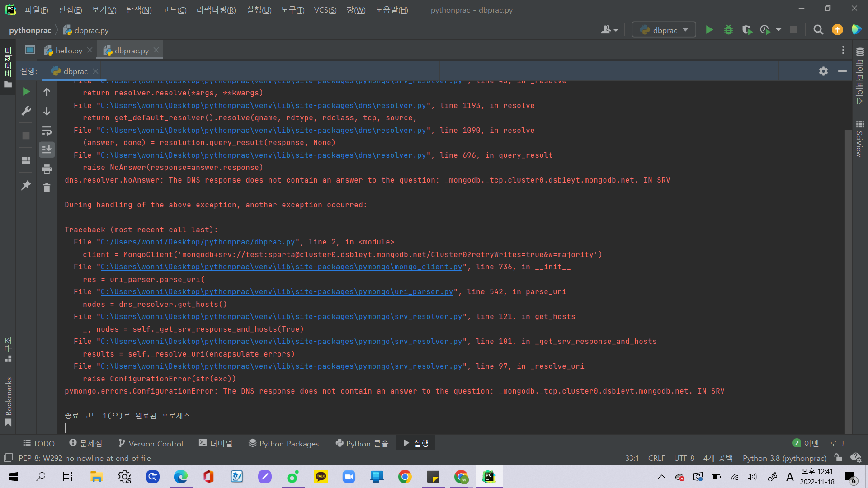Print the console output
Screen dimensions: 868x488
pos(47,169)
